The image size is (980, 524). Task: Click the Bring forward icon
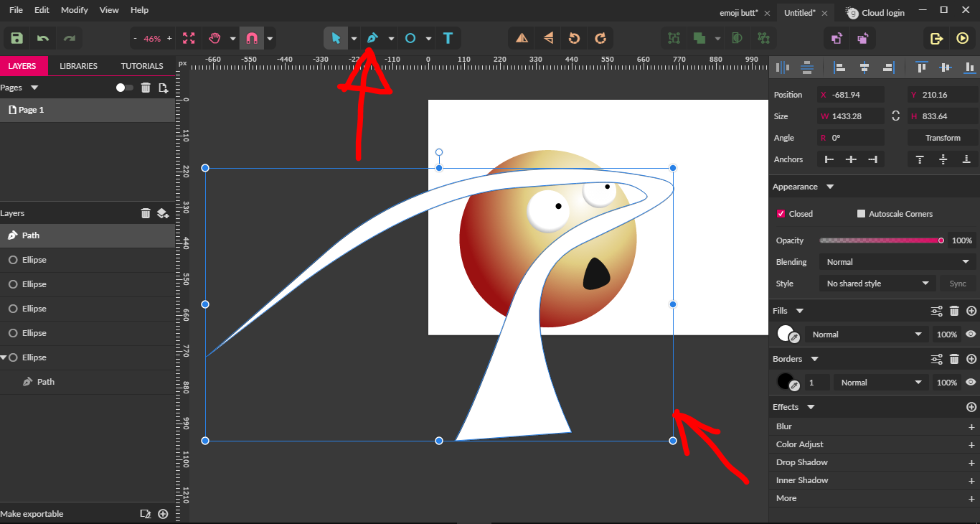click(837, 38)
